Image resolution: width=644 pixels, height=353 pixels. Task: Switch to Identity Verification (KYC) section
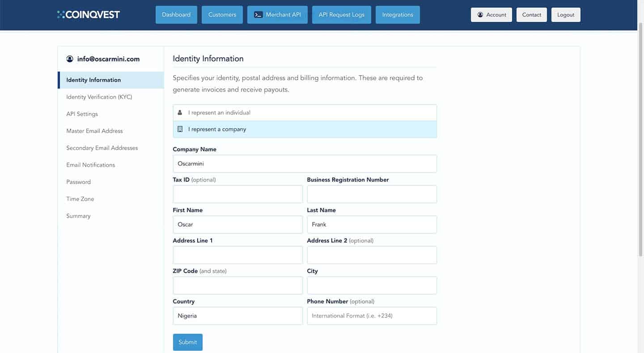99,97
